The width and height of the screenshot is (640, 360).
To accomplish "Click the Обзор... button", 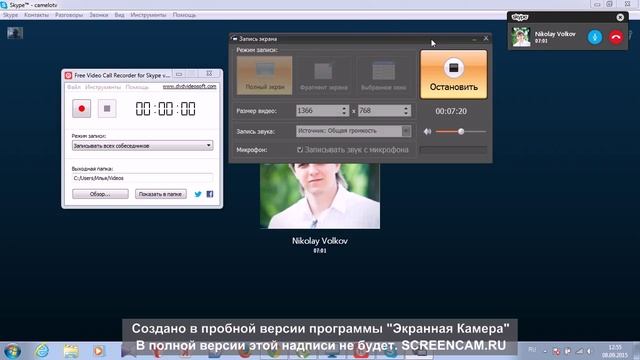I will coord(100,194).
